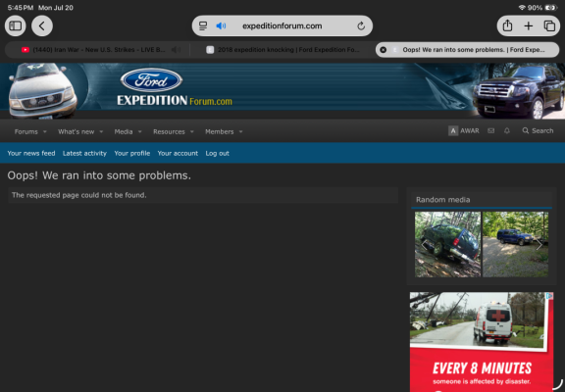
Task: Expand the Members dropdown arrow
Action: point(240,131)
